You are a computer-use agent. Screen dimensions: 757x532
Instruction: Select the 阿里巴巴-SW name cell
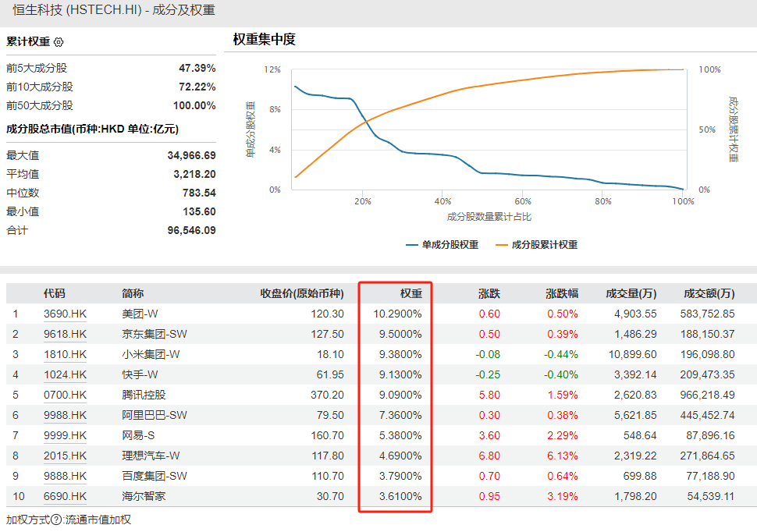coord(155,415)
